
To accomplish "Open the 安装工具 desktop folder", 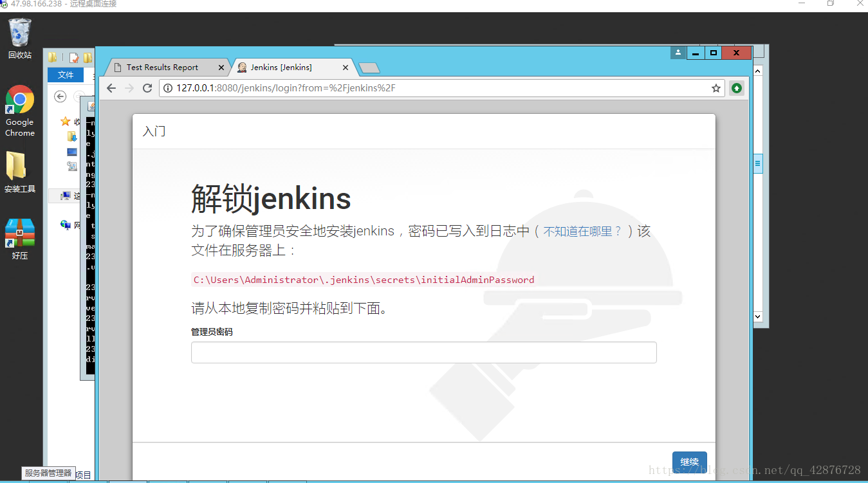I will tap(20, 172).
